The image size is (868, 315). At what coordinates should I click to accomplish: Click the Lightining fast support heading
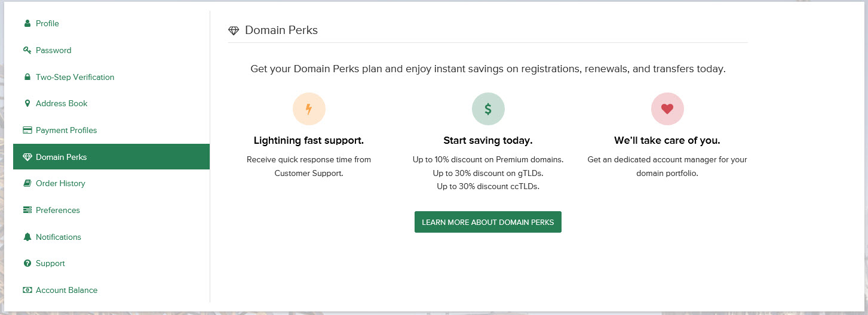click(309, 141)
